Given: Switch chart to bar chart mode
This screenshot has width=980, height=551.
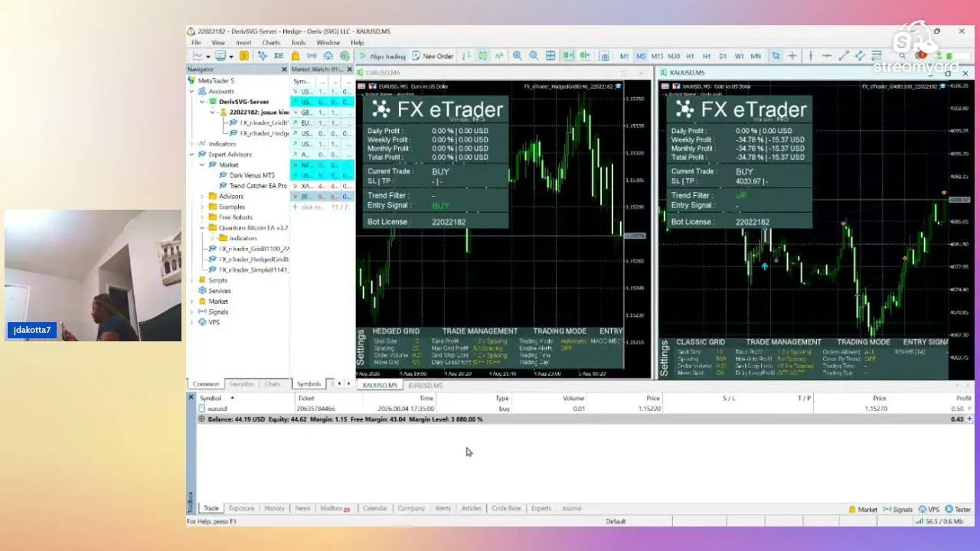Looking at the screenshot, I should click(467, 56).
